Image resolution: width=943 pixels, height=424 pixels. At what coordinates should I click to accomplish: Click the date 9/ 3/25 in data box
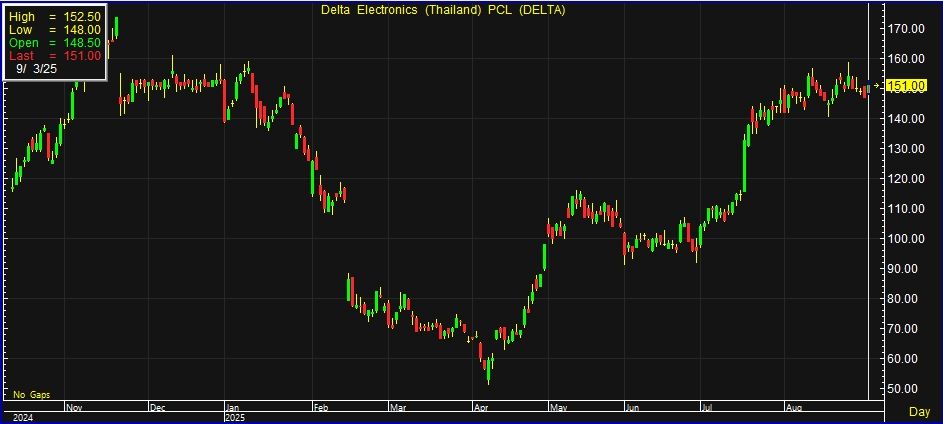pyautogui.click(x=37, y=69)
